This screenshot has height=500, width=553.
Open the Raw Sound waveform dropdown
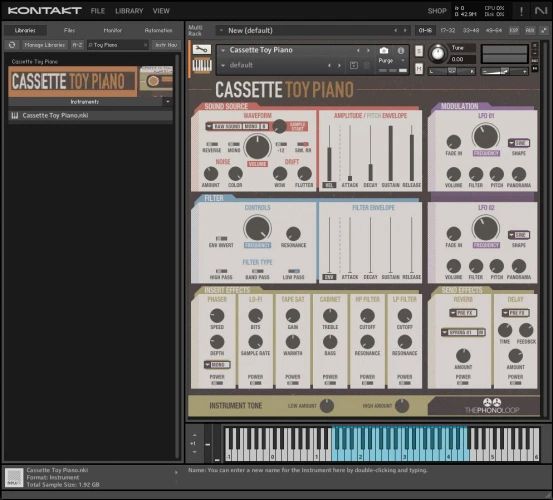coord(237,126)
